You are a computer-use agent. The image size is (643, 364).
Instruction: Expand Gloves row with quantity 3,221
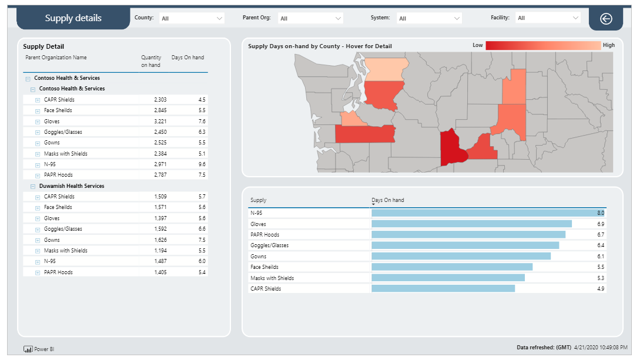pos(37,122)
